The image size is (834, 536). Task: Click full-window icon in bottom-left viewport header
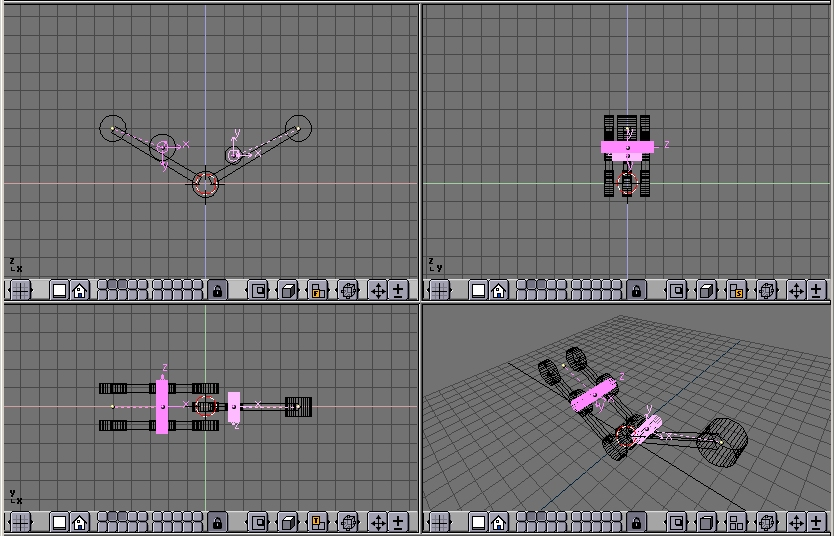(59, 522)
